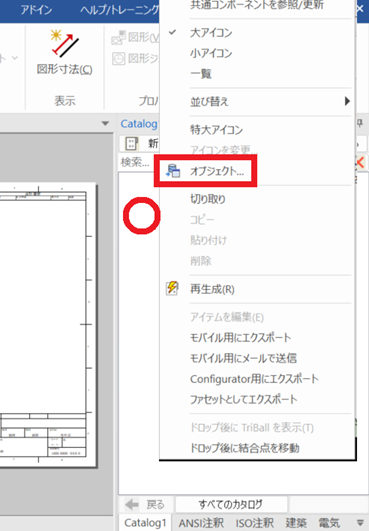The height and width of the screenshot is (531, 369).
Task: Select 再生成(R) menu entry
Action: [x=212, y=289]
